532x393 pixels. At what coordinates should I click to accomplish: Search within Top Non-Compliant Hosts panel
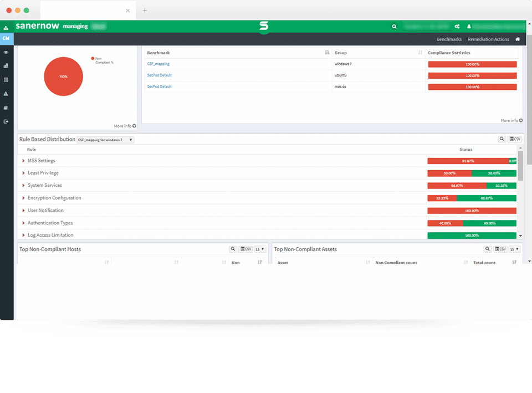point(233,249)
